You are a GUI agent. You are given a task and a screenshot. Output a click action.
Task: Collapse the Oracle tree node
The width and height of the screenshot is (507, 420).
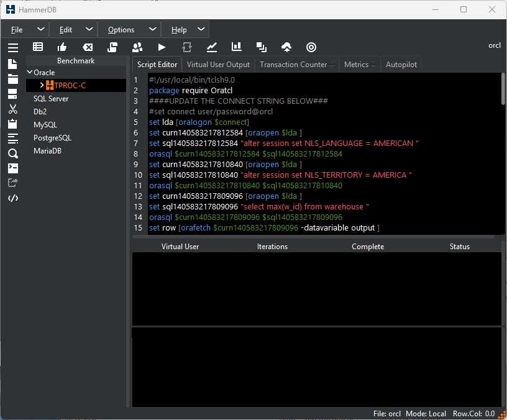[30, 72]
